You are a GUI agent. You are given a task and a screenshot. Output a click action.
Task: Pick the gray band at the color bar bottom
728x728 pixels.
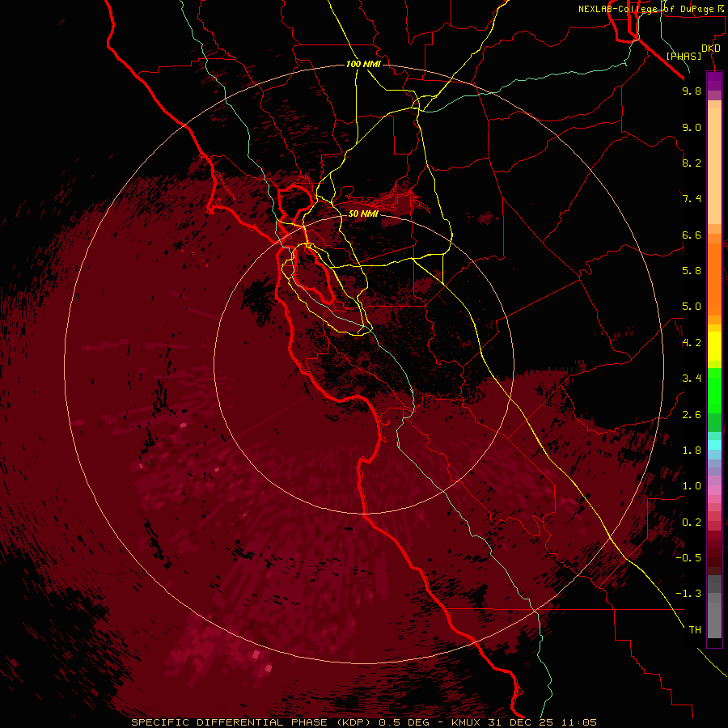pyautogui.click(x=714, y=622)
